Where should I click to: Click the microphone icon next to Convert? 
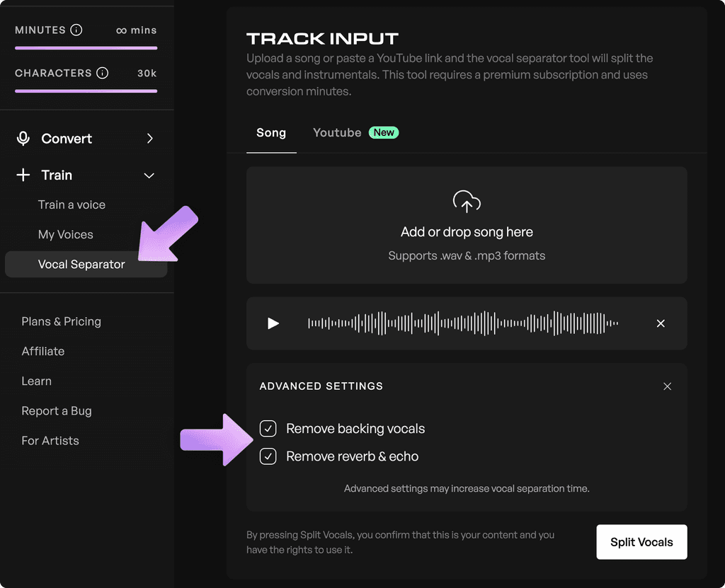coord(23,138)
